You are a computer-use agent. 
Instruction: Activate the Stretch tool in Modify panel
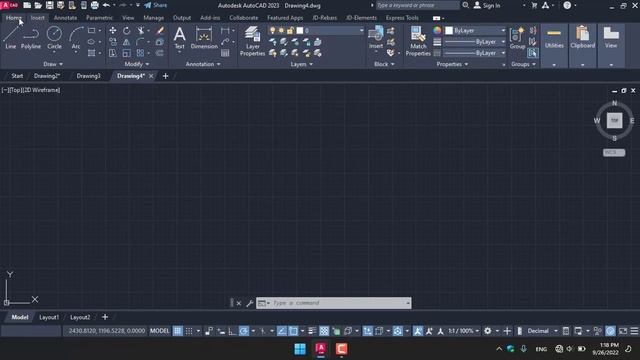113,53
